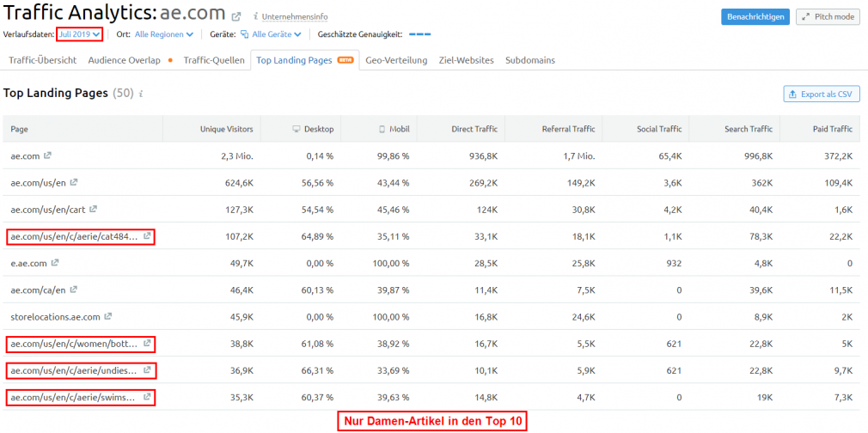Viewport: 868px width, 433px height.
Task: Select the 932 social traffic cell
Action: pyautogui.click(x=675, y=263)
